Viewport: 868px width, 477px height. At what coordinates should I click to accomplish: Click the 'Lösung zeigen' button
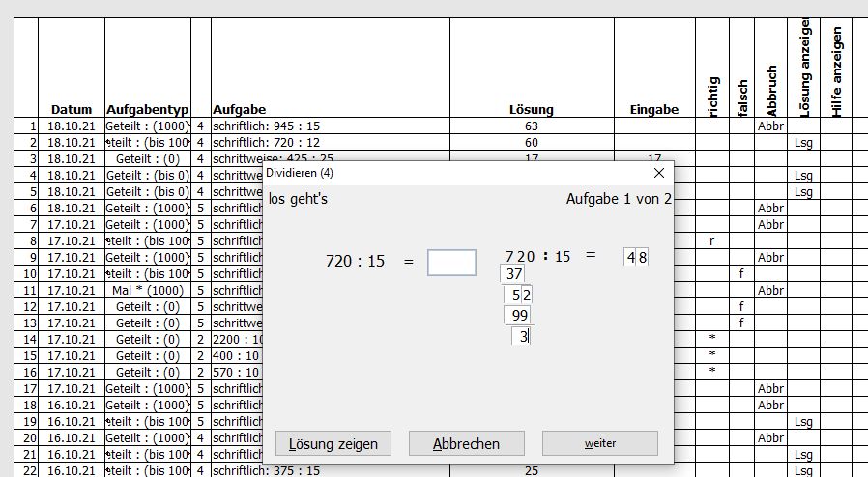[x=333, y=443]
